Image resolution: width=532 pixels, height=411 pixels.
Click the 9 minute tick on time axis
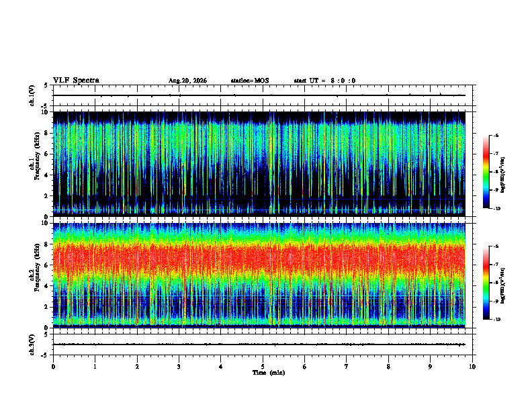[x=430, y=367]
